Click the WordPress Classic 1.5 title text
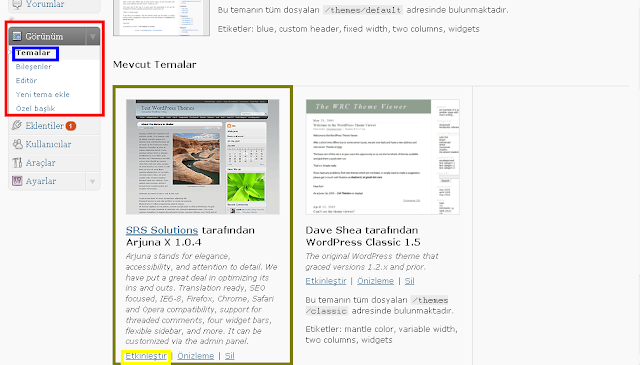The width and height of the screenshot is (640, 365). [363, 242]
